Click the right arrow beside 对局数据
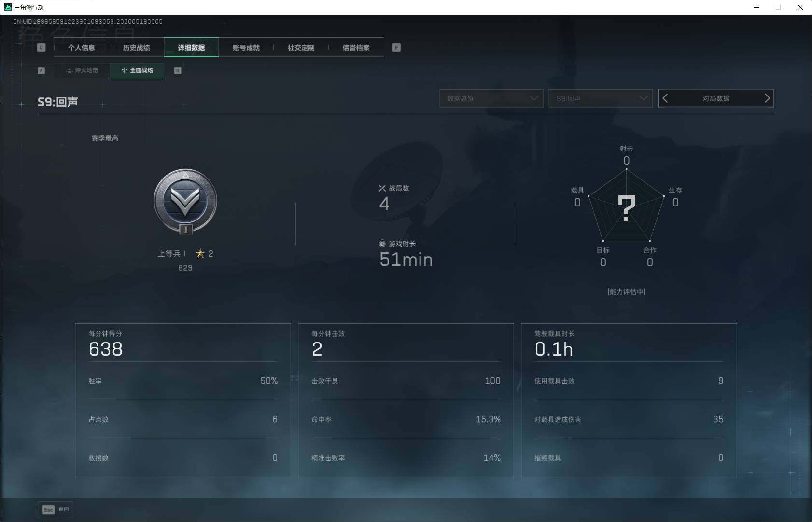This screenshot has width=812, height=522. coord(767,98)
